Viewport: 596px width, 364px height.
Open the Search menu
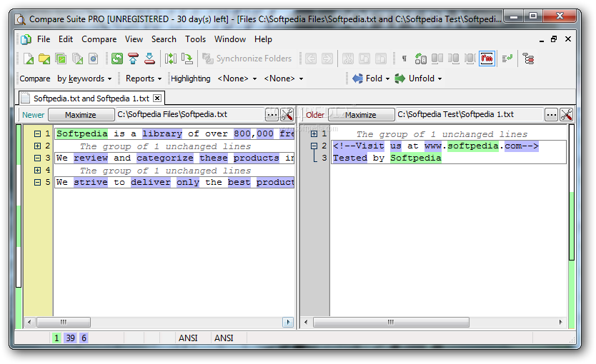pyautogui.click(x=164, y=39)
